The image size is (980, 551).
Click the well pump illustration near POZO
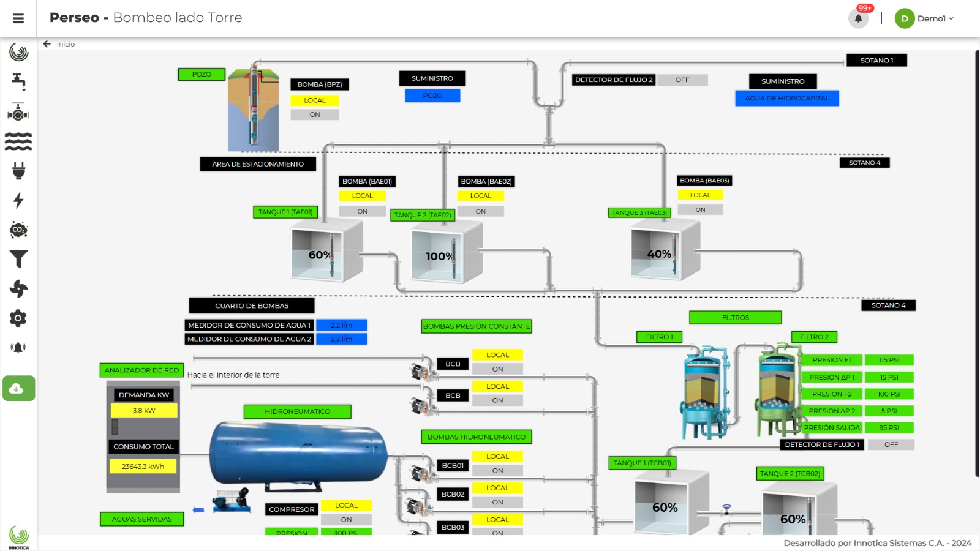pyautogui.click(x=254, y=108)
